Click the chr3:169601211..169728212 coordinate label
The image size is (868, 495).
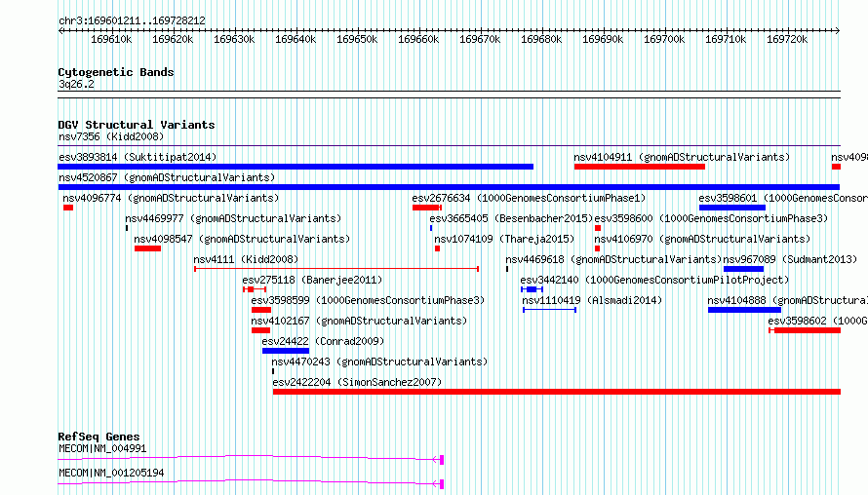point(132,20)
